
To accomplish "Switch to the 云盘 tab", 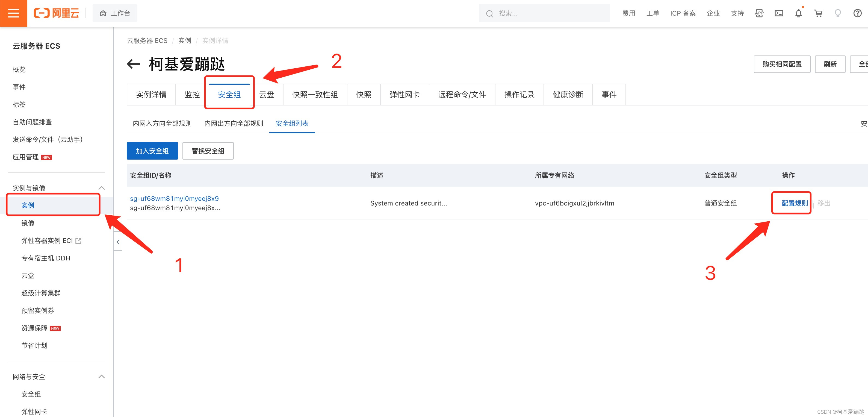I will coord(266,95).
